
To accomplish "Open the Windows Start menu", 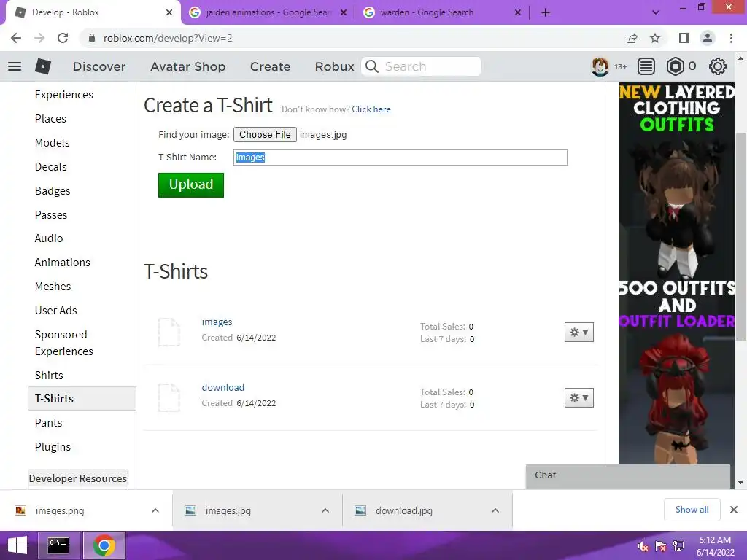I will coord(18,545).
